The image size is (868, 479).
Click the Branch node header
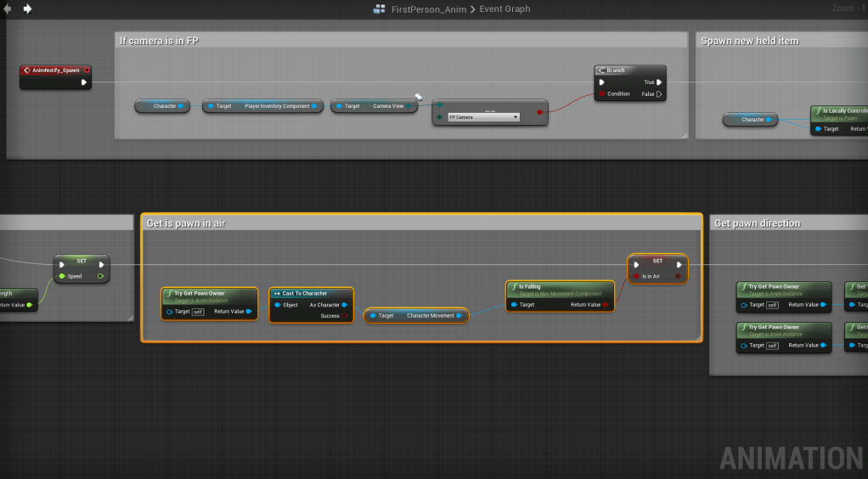[629, 70]
